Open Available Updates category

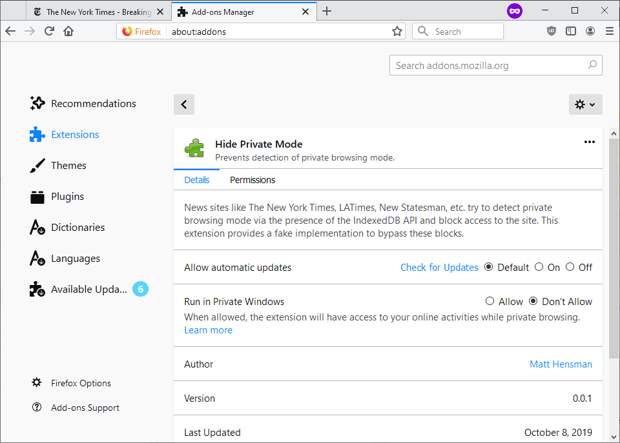pos(89,289)
